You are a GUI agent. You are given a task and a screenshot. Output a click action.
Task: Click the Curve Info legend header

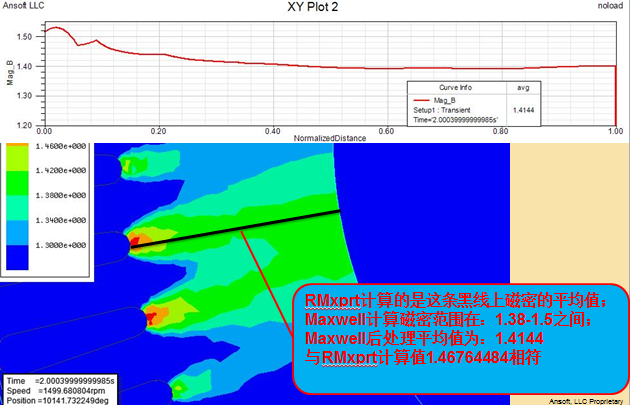tap(455, 88)
